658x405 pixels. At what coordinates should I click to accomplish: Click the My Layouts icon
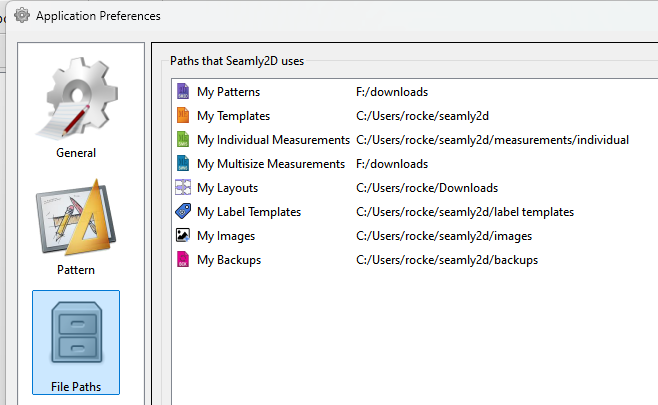tap(182, 188)
